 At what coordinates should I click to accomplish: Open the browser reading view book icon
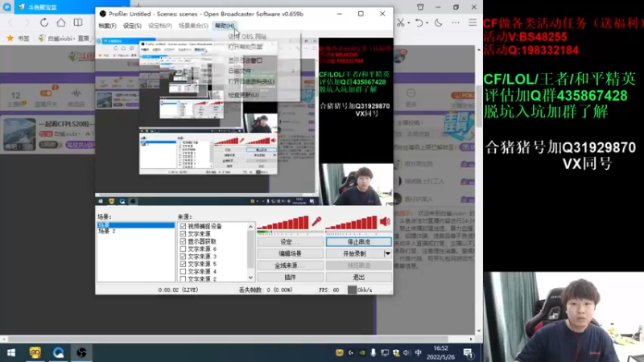[77, 23]
